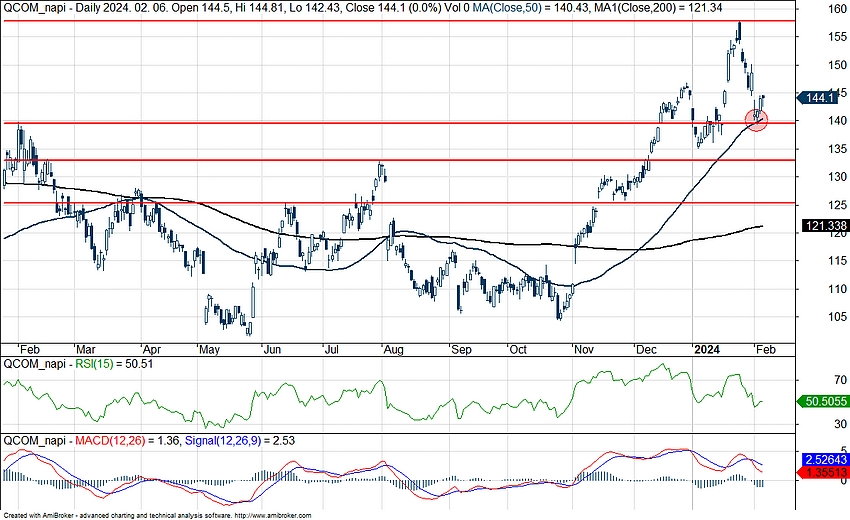Click the Mar date axis label

(86, 350)
